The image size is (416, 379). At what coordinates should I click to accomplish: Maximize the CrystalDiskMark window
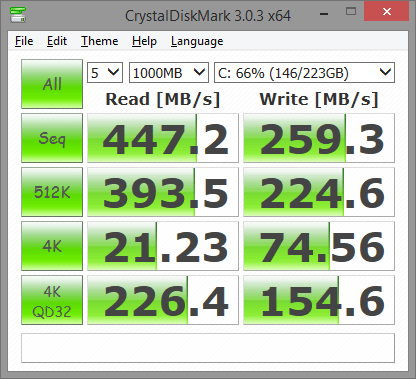click(x=351, y=12)
